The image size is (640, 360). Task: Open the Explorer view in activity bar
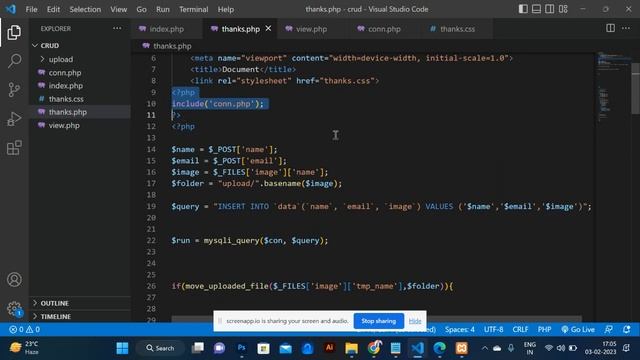tap(14, 33)
